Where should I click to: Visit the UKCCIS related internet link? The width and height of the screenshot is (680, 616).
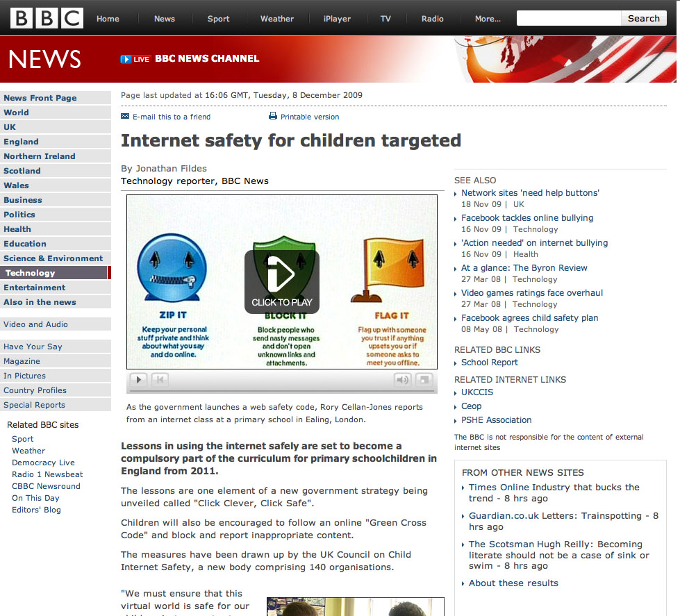(476, 391)
